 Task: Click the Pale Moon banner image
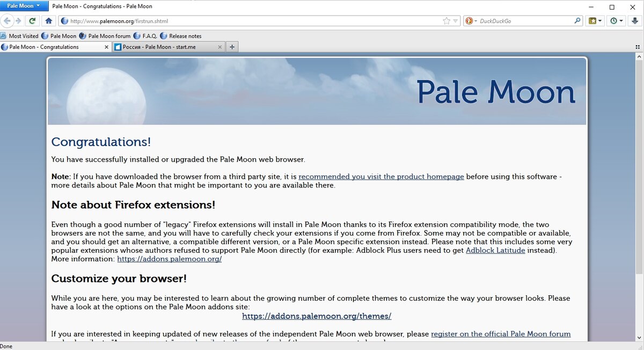(x=317, y=91)
